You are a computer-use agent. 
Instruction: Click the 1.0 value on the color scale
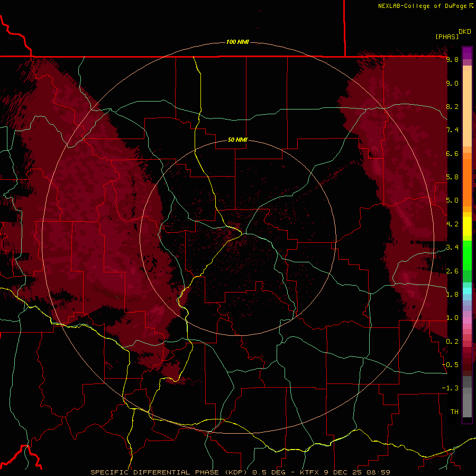pos(452,318)
